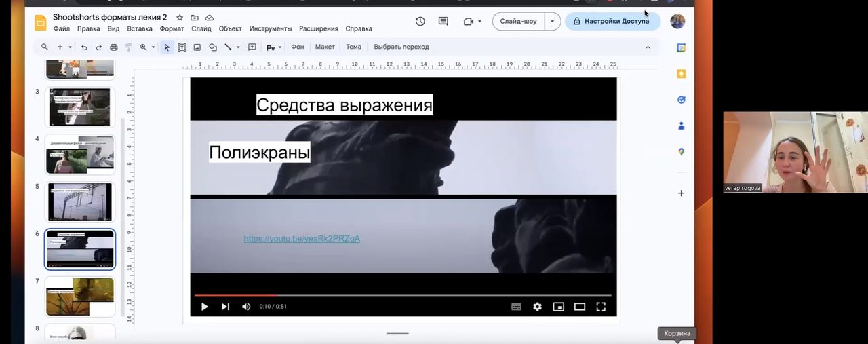The height and width of the screenshot is (344, 868).
Task: Toggle captions on the video player
Action: (516, 307)
